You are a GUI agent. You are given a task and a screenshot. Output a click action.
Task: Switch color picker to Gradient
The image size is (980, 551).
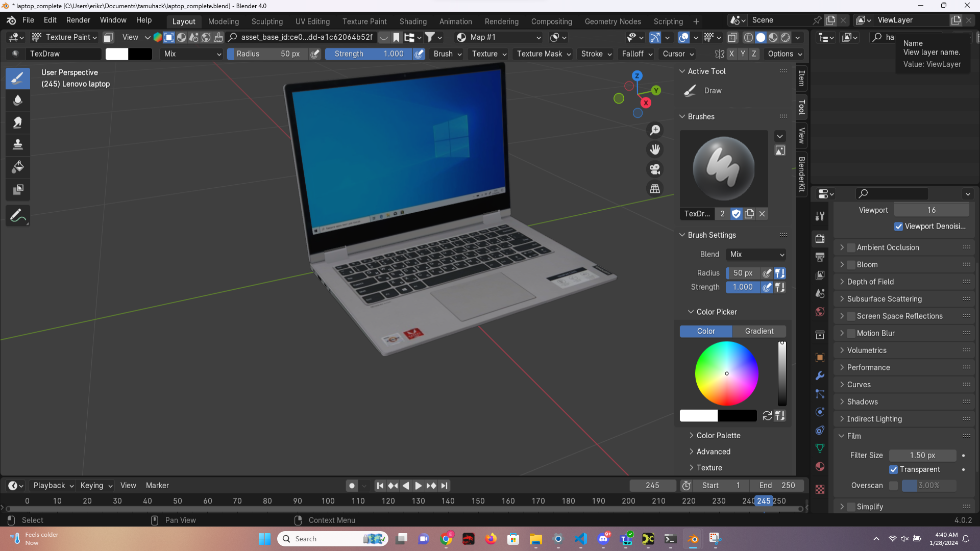tap(759, 331)
